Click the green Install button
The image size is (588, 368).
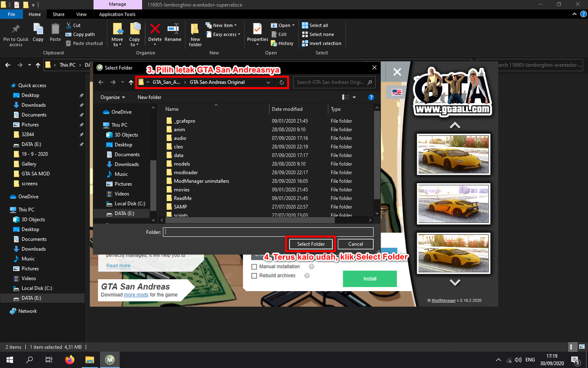(x=370, y=279)
